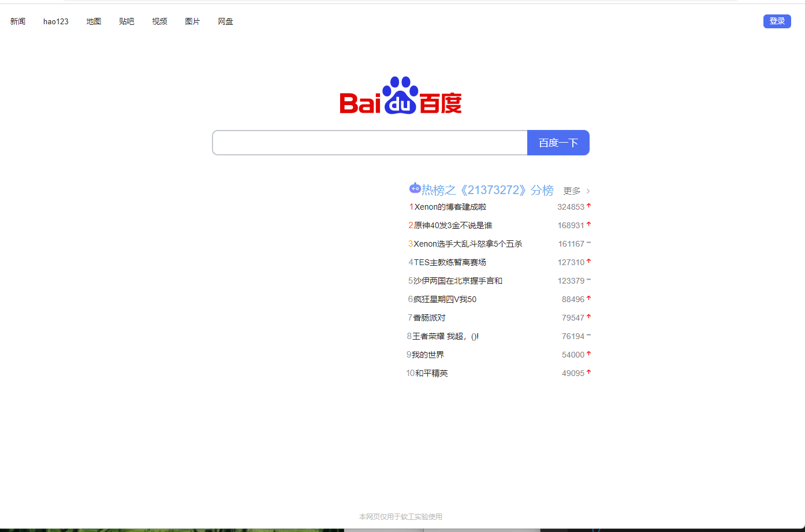Open the 视频 navigation link
805x532 pixels.
pos(159,21)
